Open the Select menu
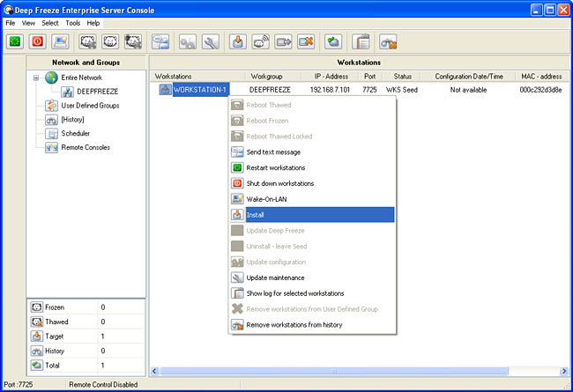 click(50, 23)
